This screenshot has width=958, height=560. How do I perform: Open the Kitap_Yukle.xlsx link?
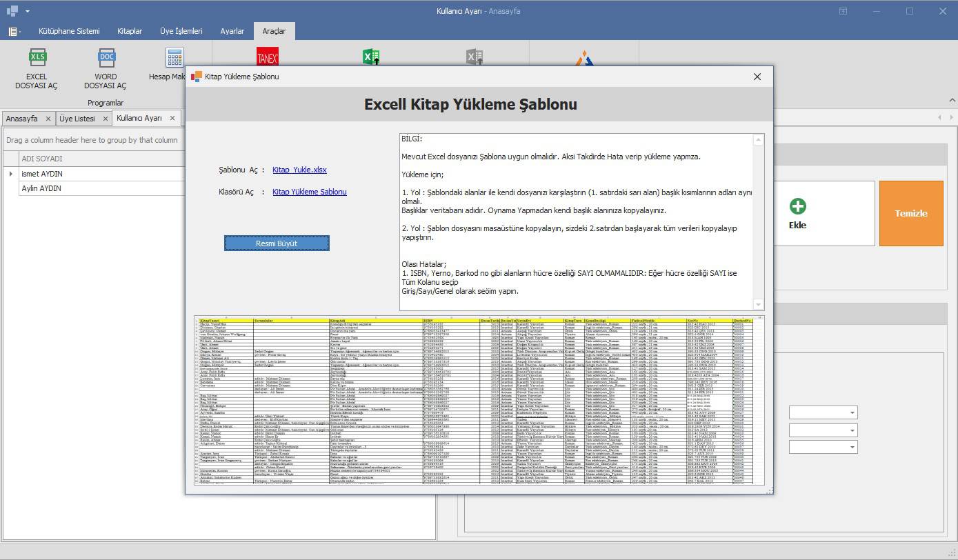pos(299,170)
